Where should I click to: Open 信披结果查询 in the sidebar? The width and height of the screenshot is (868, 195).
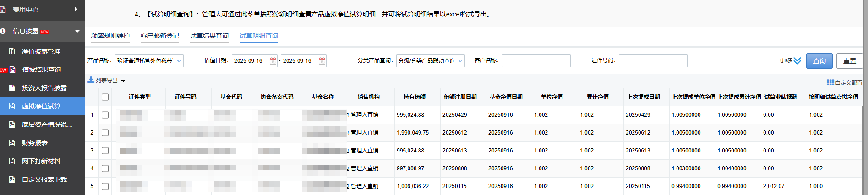[x=42, y=70]
